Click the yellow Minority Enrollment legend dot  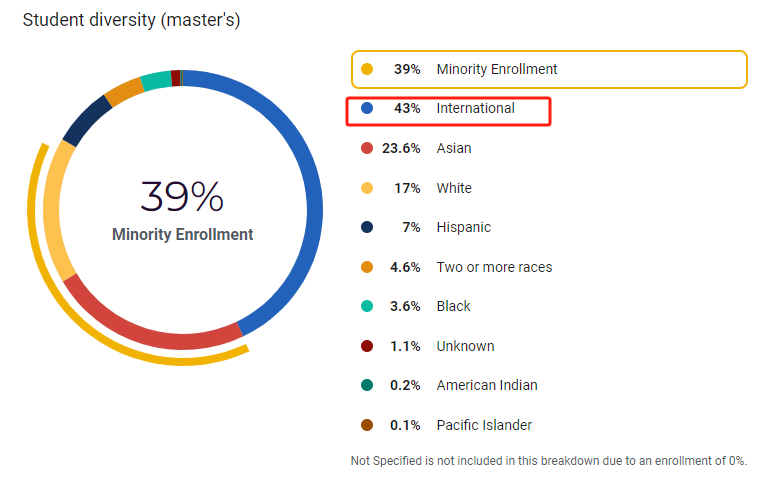[x=367, y=69]
